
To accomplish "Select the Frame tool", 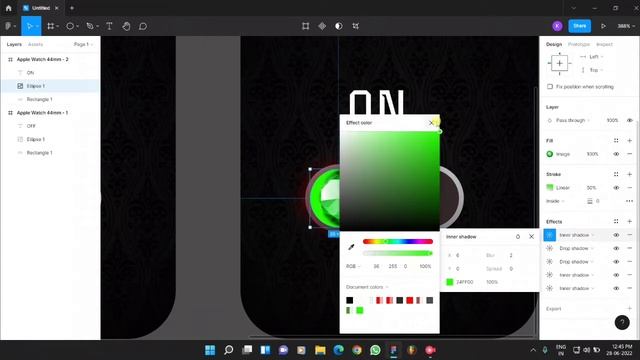I will point(51,26).
